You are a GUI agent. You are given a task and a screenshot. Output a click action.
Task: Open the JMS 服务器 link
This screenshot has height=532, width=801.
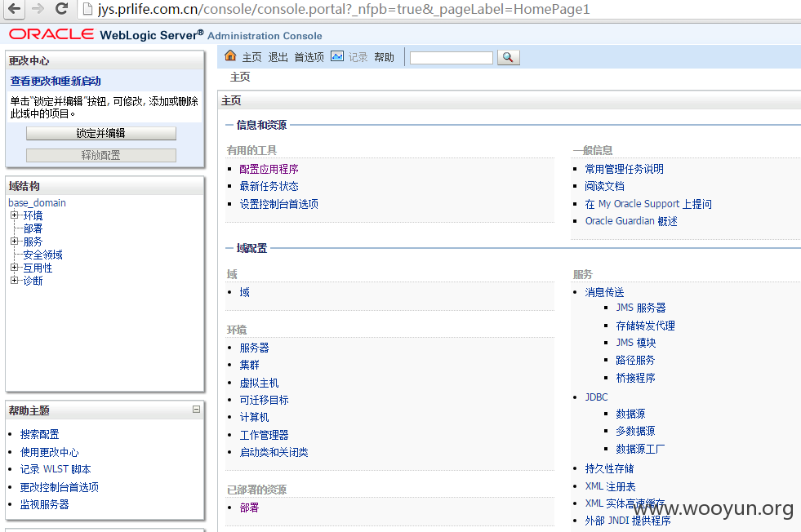pyautogui.click(x=641, y=308)
